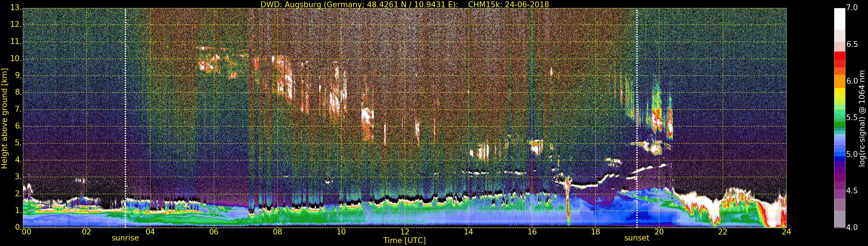The height and width of the screenshot is (246, 868).
Task: Click the plot title 'DWD: Augsburg' text
Action: click(291, 4)
